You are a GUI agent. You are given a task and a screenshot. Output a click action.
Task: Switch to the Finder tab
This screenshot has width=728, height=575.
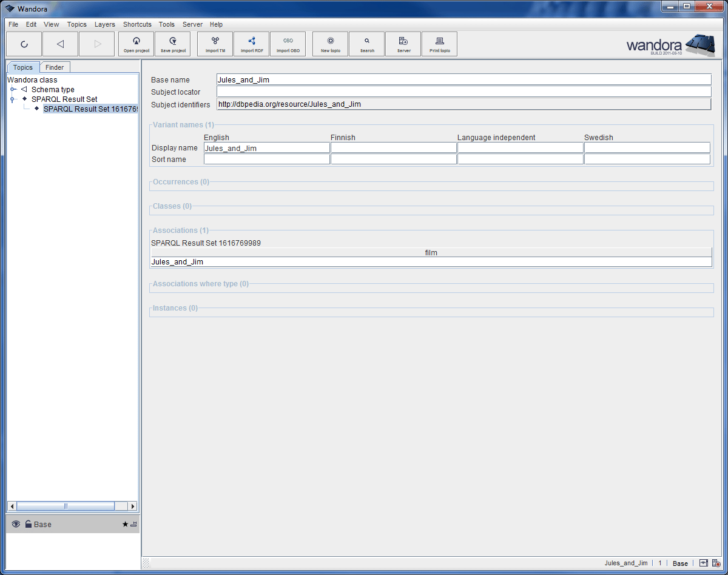[x=55, y=67]
